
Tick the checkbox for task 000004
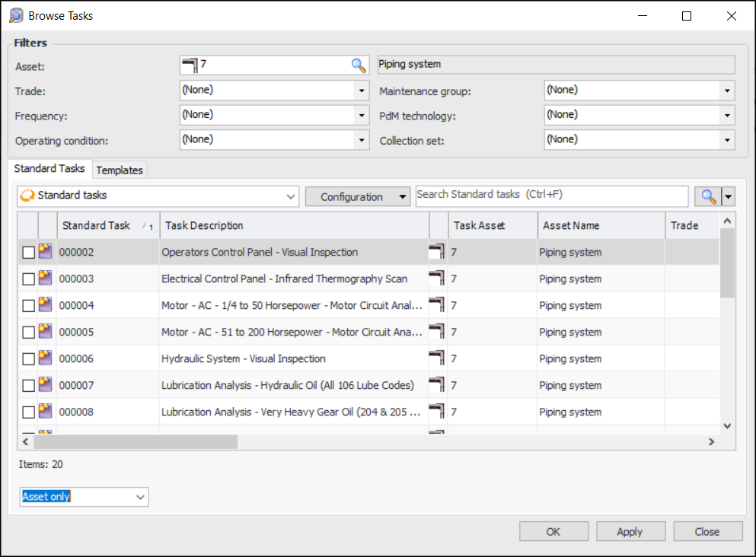click(x=28, y=306)
